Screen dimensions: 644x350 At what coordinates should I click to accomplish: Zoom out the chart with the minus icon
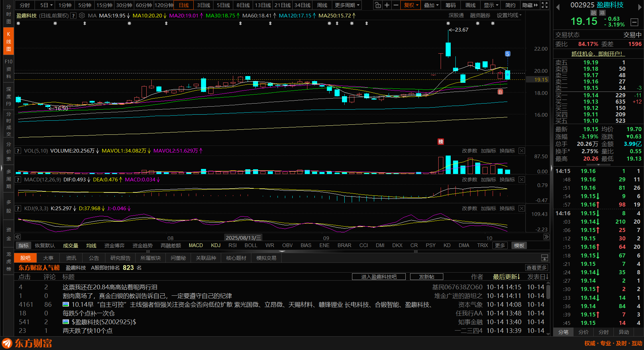(x=396, y=5)
